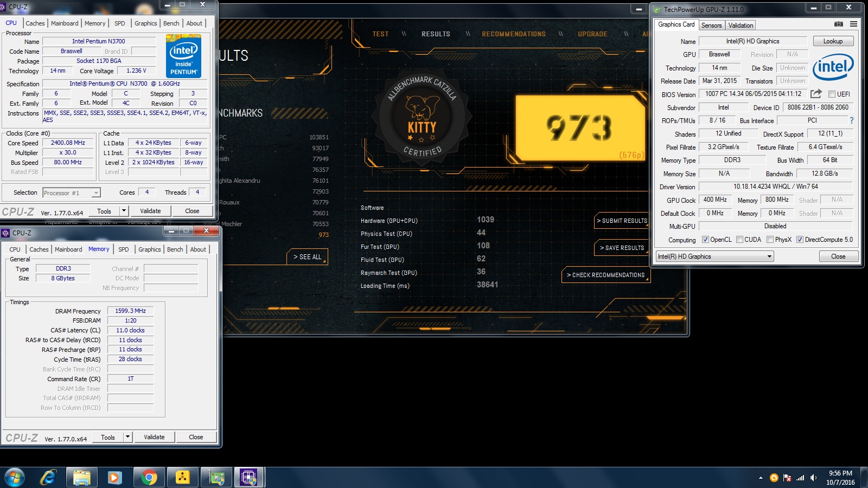Open Google Chrome from the taskbar
Screen dimensions: 868x488
[x=149, y=477]
